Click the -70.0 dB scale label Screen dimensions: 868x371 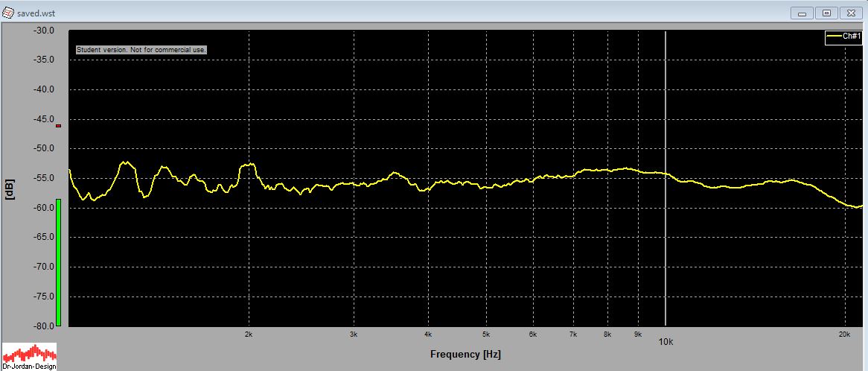point(43,267)
